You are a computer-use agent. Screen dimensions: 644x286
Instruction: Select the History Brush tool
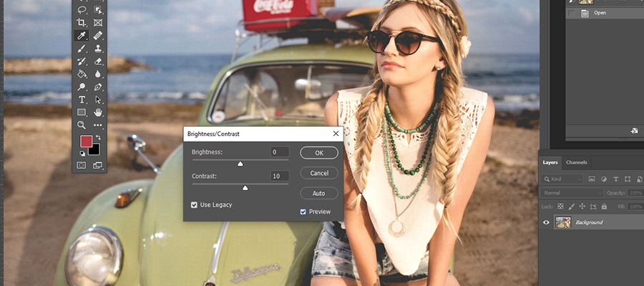(82, 61)
